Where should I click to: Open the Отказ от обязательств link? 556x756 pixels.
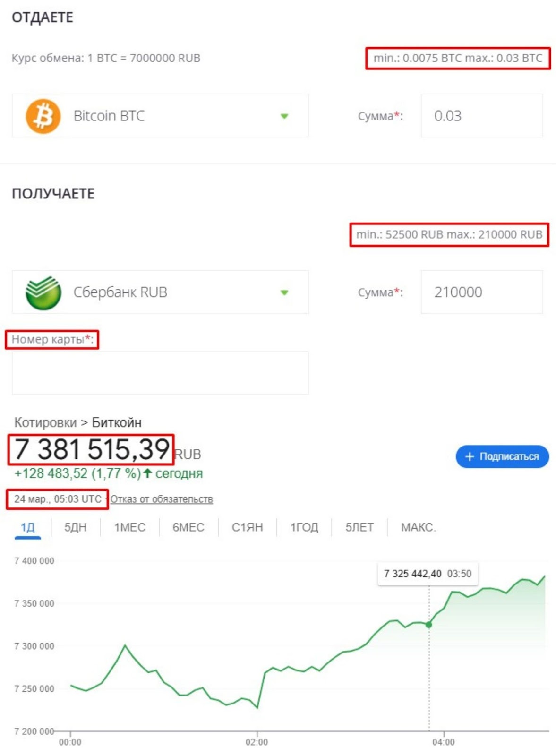click(162, 499)
